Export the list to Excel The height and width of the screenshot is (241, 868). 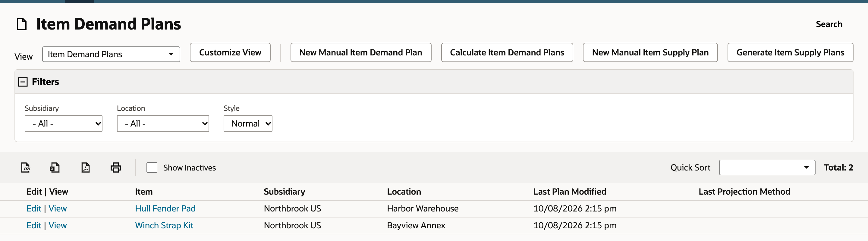tap(55, 167)
